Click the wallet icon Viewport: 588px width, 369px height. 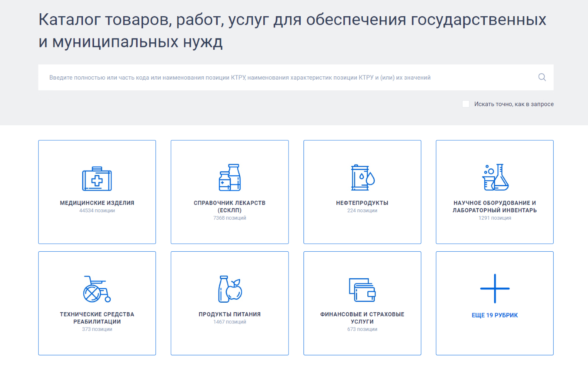pyautogui.click(x=362, y=290)
